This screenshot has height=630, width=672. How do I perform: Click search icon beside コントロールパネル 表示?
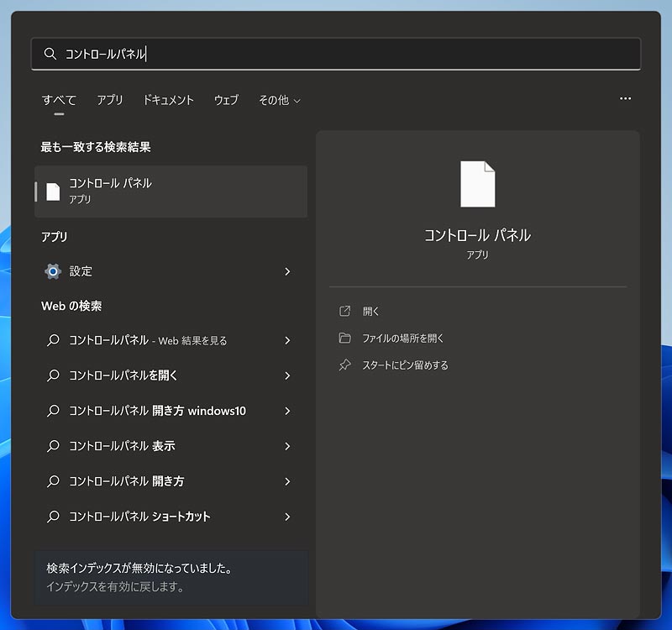(x=53, y=446)
